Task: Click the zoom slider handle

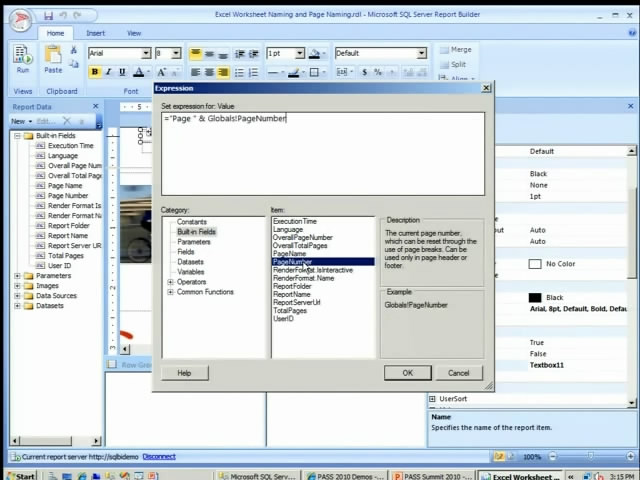Action: point(590,456)
